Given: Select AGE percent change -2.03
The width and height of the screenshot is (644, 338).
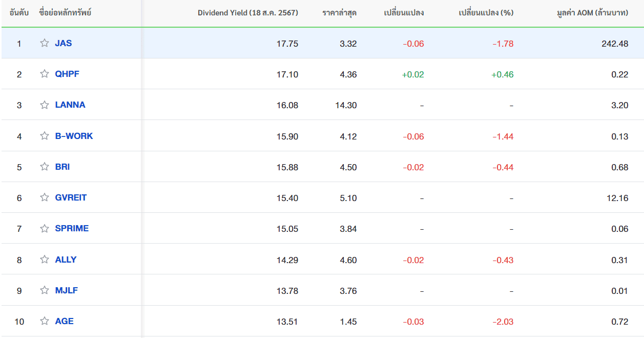Looking at the screenshot, I should 503,322.
